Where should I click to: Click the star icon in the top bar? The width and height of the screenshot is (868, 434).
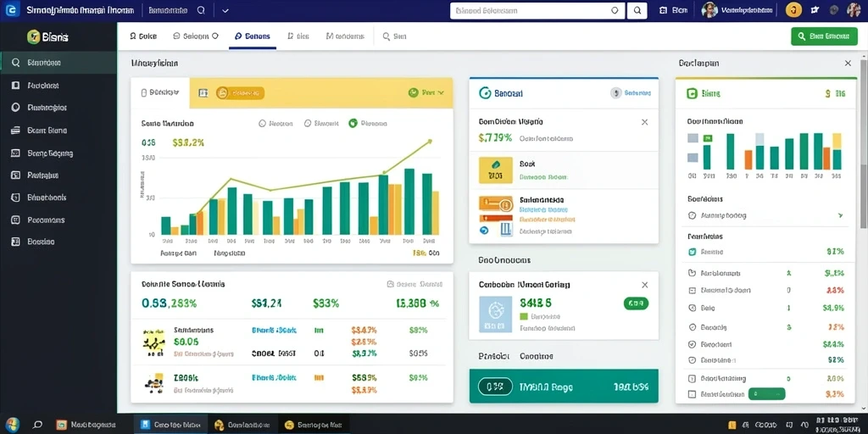(x=815, y=10)
